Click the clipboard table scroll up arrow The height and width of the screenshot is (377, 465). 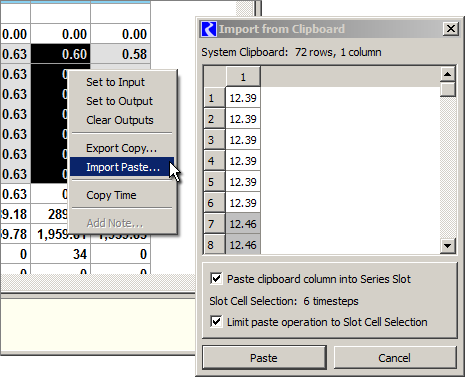pos(448,74)
